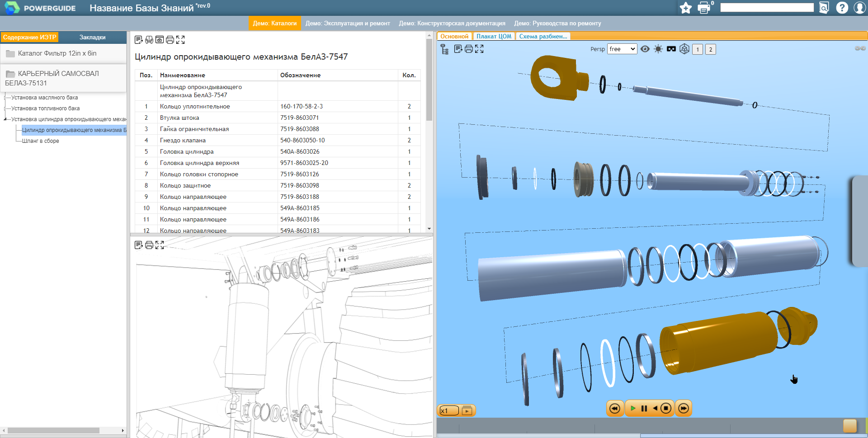This screenshot has width=868, height=438.
Task: Click the wireframe cube render icon
Action: pyautogui.click(x=684, y=49)
